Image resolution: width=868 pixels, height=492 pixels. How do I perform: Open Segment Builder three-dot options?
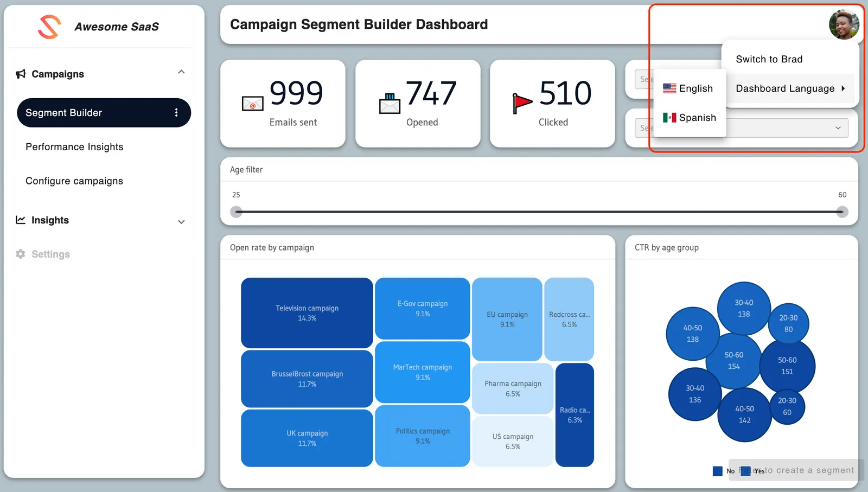(x=176, y=113)
